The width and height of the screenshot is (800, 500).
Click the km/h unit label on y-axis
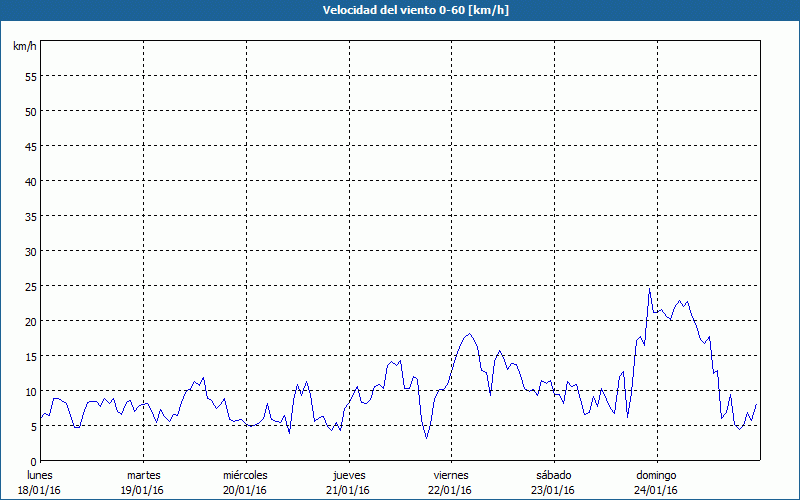(25, 47)
